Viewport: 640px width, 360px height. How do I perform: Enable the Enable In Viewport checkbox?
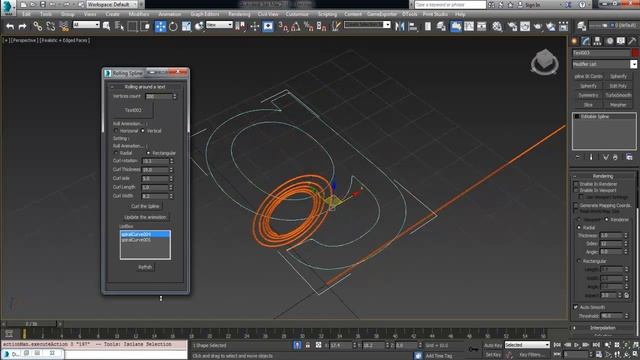coord(576,190)
